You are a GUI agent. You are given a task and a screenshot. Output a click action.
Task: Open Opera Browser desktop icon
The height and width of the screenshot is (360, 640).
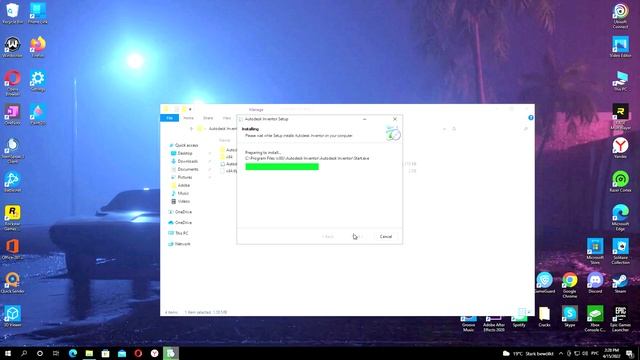click(x=12, y=82)
